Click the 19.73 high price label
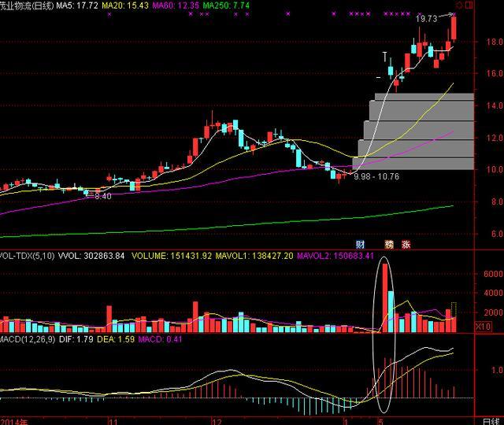 click(427, 18)
